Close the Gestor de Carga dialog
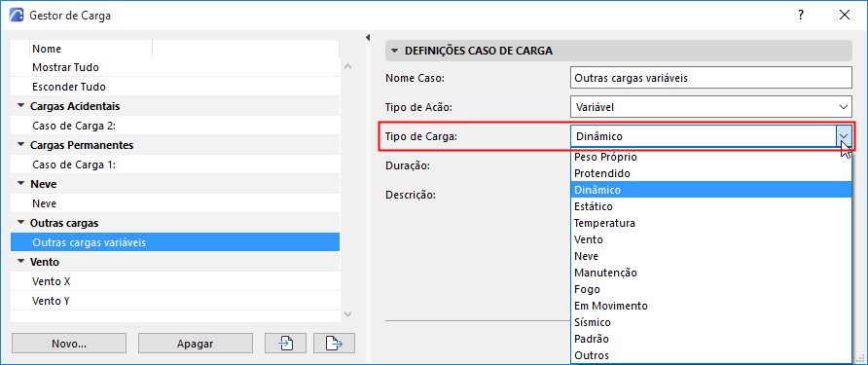 point(845,15)
